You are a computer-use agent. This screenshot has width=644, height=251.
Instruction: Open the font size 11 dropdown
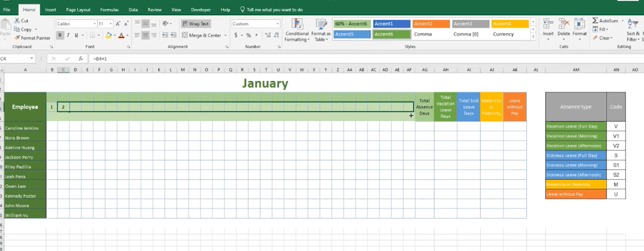(111, 24)
